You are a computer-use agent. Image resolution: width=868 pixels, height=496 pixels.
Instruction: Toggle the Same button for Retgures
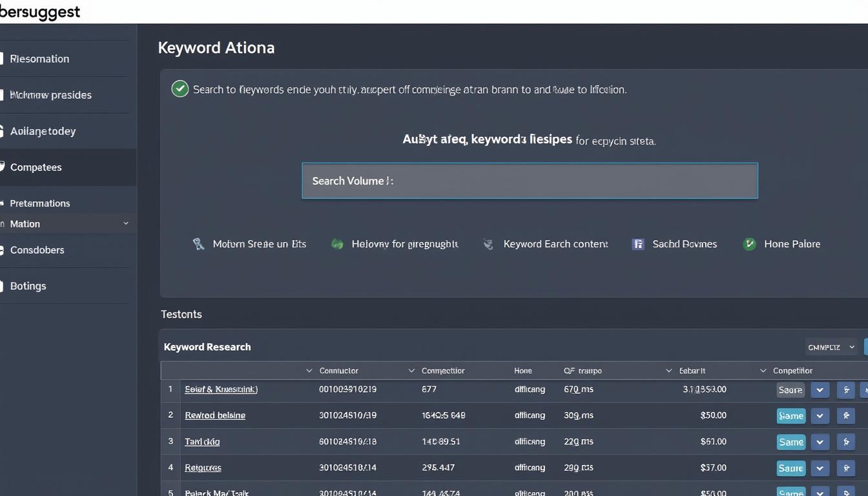click(x=790, y=468)
